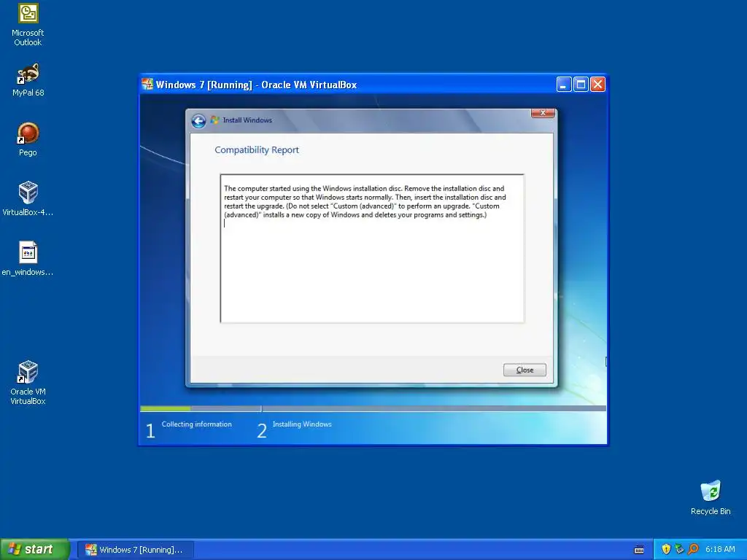Click the yellow security shield tray icon
The image size is (747, 560).
(666, 549)
